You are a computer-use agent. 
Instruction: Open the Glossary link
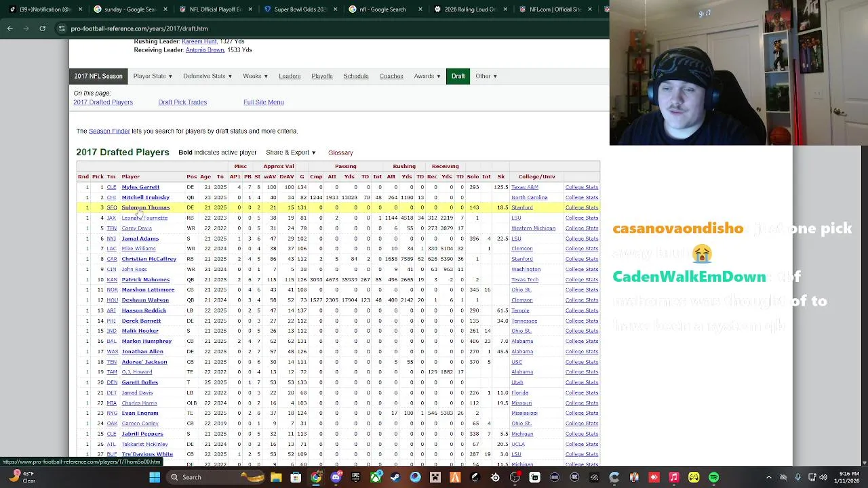(340, 152)
